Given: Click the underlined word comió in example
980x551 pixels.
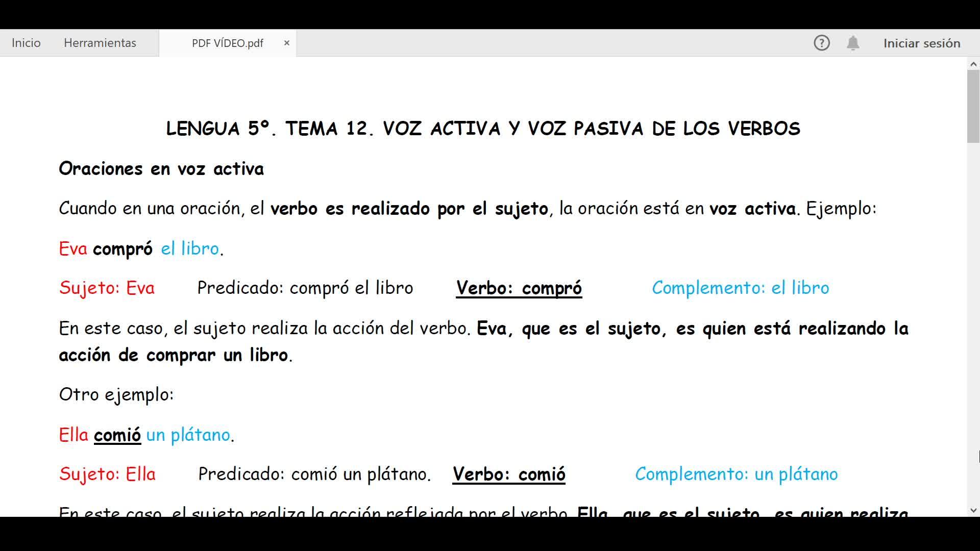Looking at the screenshot, I should coord(117,435).
